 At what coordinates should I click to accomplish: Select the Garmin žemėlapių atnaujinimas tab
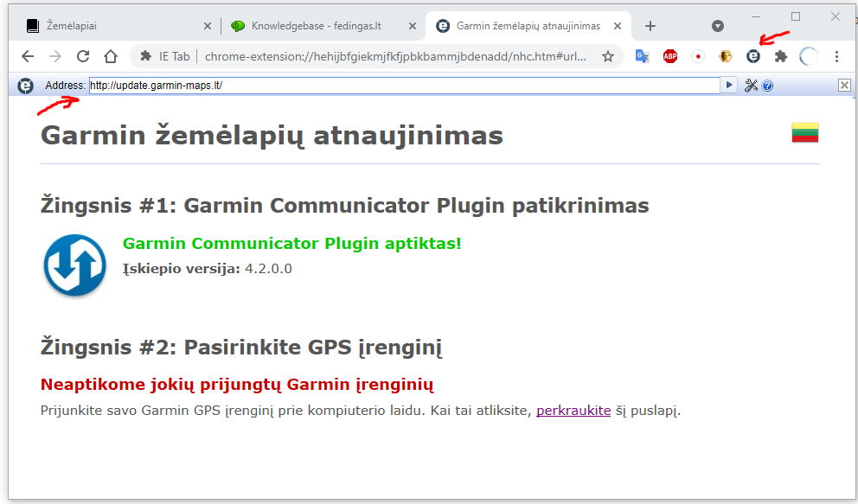click(x=528, y=26)
